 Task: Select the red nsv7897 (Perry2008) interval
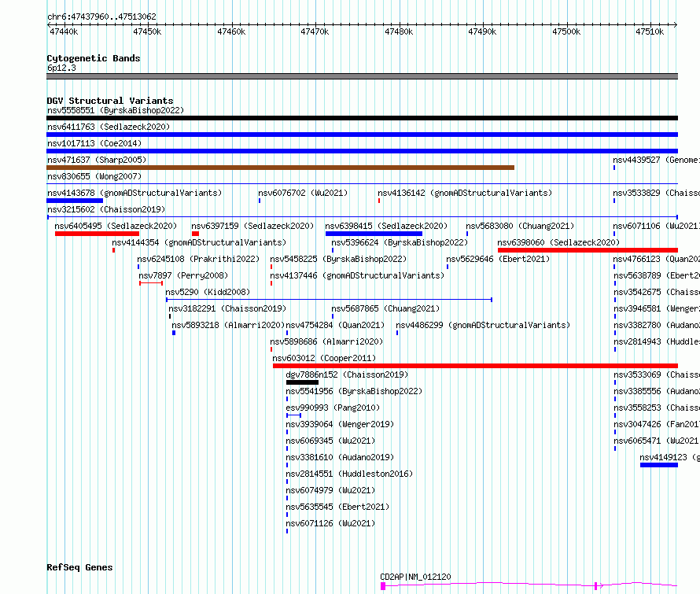click(x=151, y=283)
